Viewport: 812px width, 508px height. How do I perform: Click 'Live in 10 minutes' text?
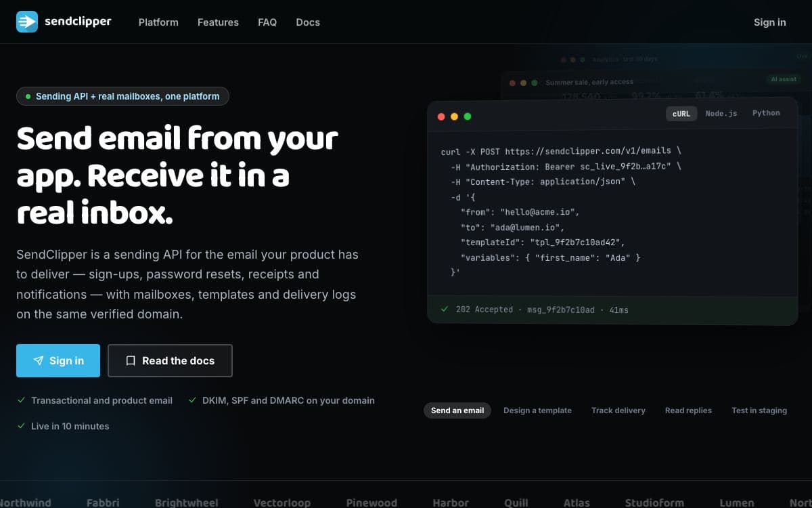click(70, 426)
